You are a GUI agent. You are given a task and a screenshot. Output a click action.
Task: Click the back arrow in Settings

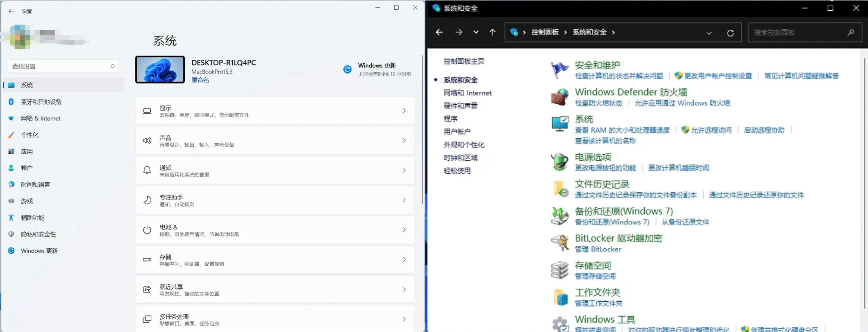click(11, 11)
